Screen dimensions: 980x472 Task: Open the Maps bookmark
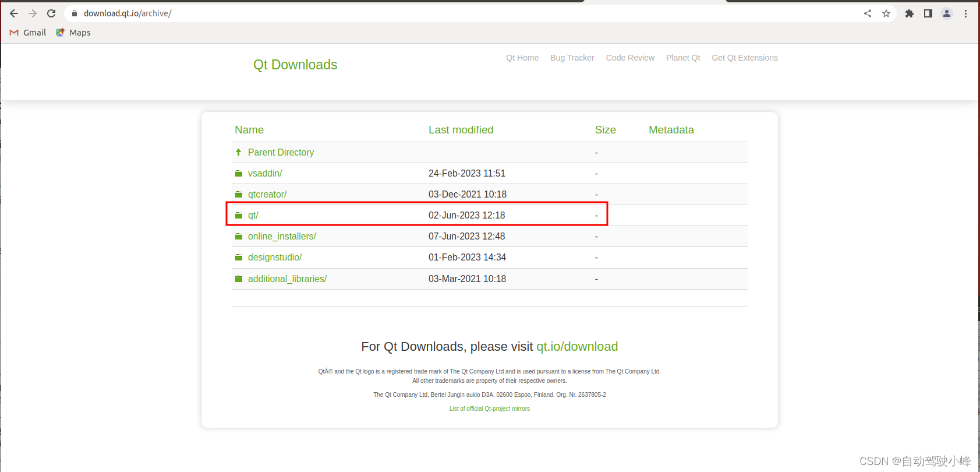pyautogui.click(x=73, y=33)
